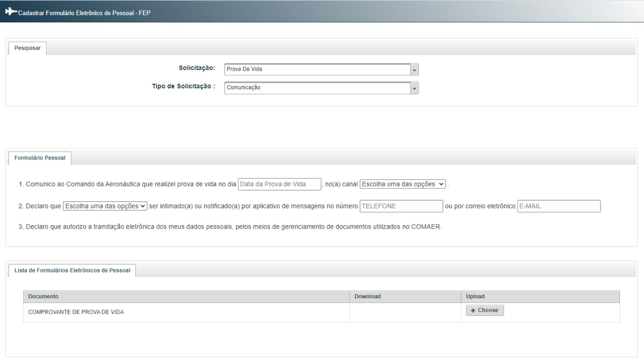Click the airplane icon in the header

11,11
